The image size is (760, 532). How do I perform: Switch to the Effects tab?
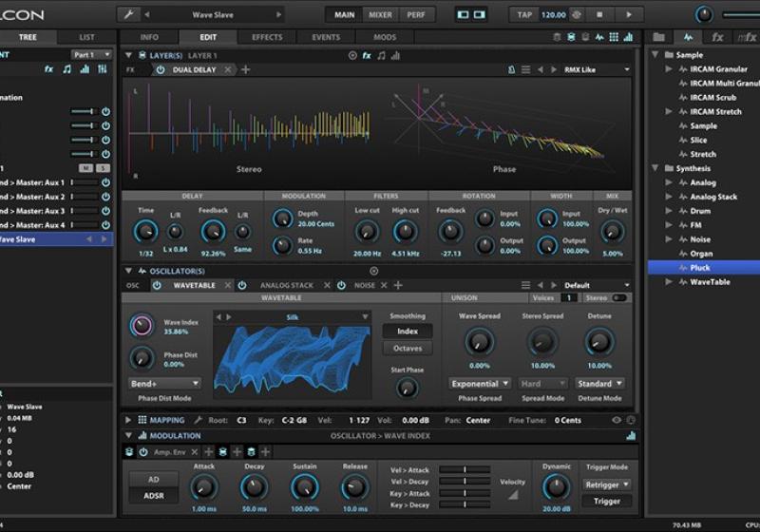pyautogui.click(x=267, y=37)
